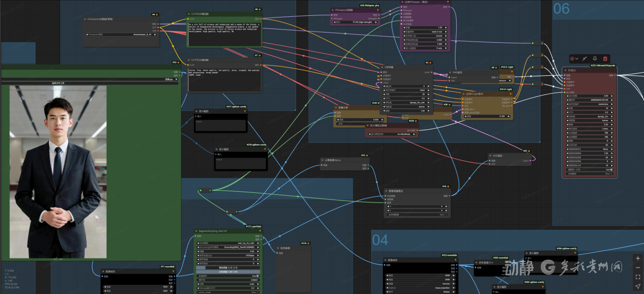Delete the selected node with the red trash icon

click(x=604, y=59)
